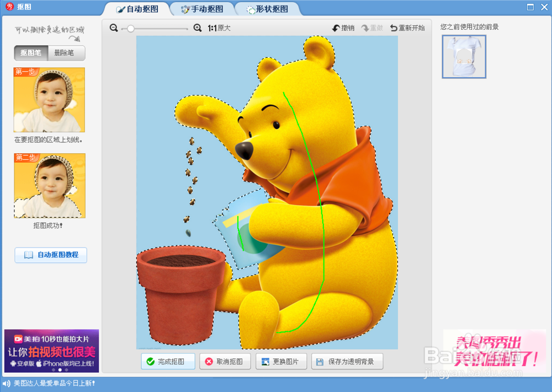Screen dimensions: 552x392
Task: Click 保存为透明背景 save button
Action: (x=347, y=361)
